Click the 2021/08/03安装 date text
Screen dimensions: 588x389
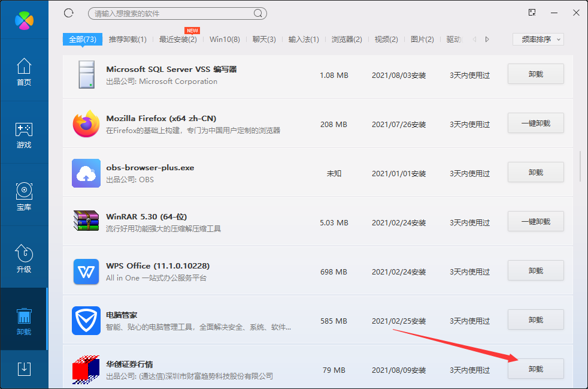tap(399, 76)
